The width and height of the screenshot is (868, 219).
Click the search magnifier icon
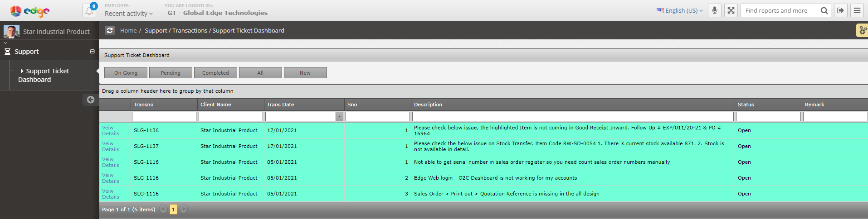point(824,10)
